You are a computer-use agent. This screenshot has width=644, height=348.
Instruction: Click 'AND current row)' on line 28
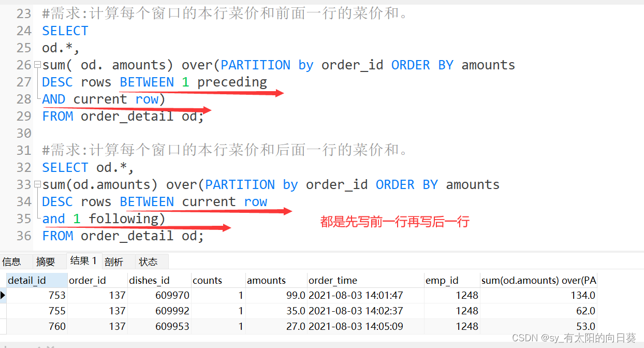104,99
